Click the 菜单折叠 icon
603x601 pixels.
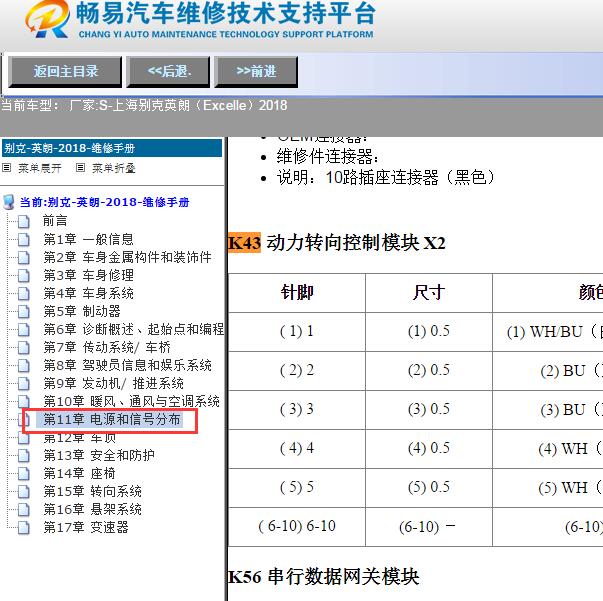pyautogui.click(x=80, y=168)
